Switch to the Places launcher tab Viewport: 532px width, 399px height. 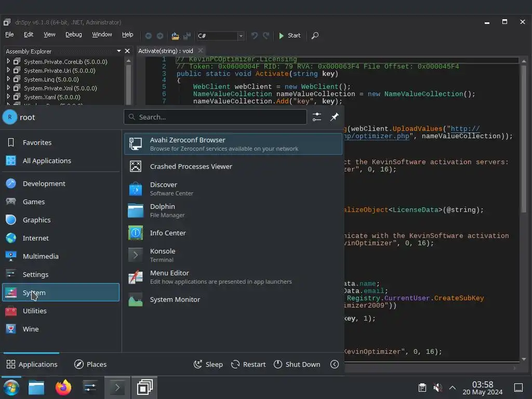[x=90, y=364]
